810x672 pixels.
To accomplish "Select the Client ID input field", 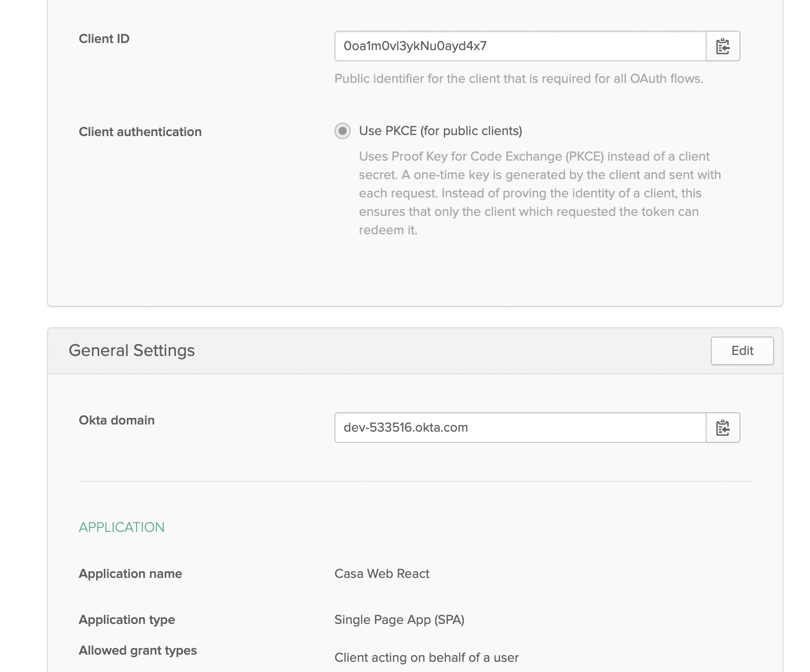I will [x=520, y=46].
